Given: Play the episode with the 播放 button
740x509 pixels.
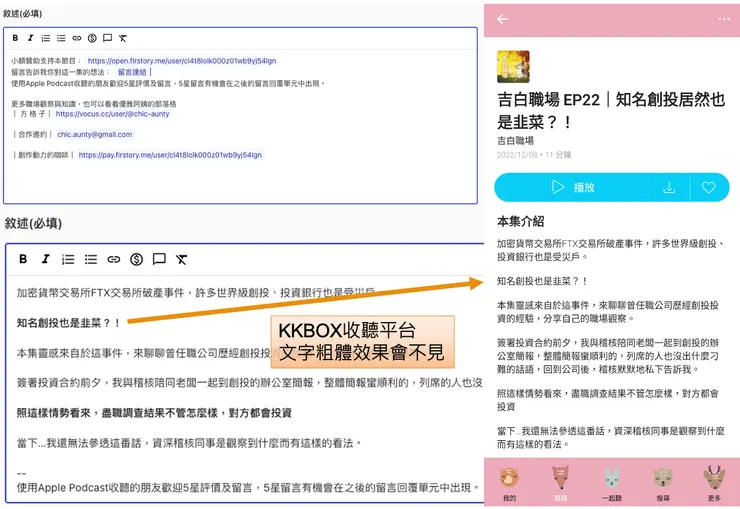Looking at the screenshot, I should (x=572, y=187).
